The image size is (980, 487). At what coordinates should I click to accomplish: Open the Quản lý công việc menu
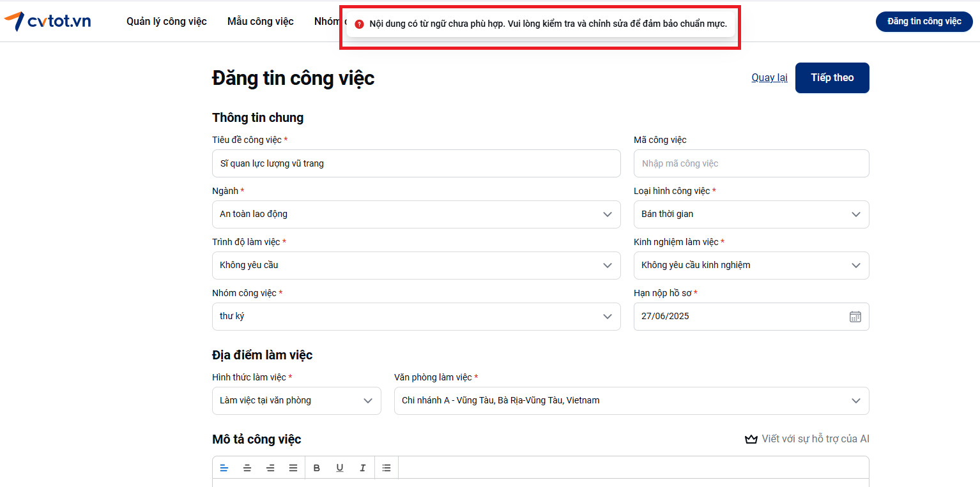click(x=167, y=22)
